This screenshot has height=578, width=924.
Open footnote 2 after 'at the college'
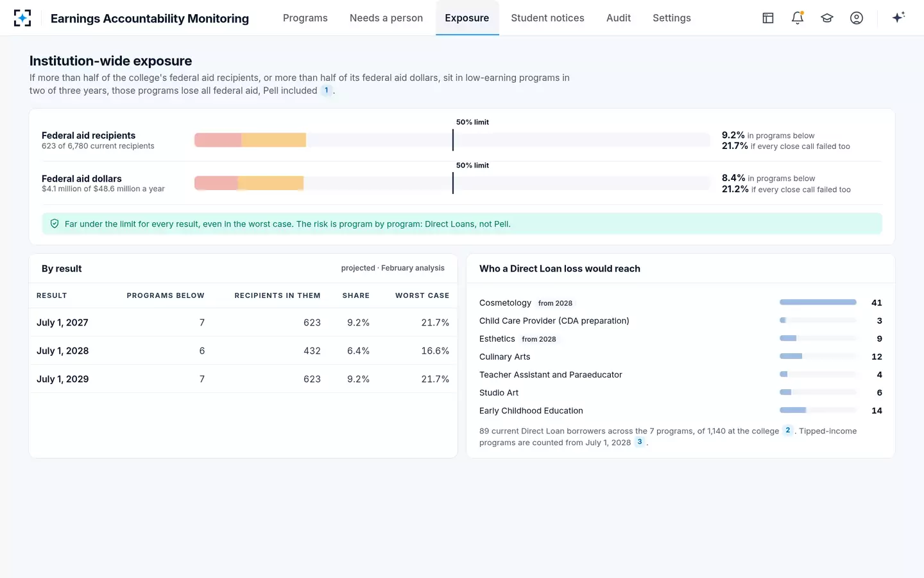[x=788, y=430]
